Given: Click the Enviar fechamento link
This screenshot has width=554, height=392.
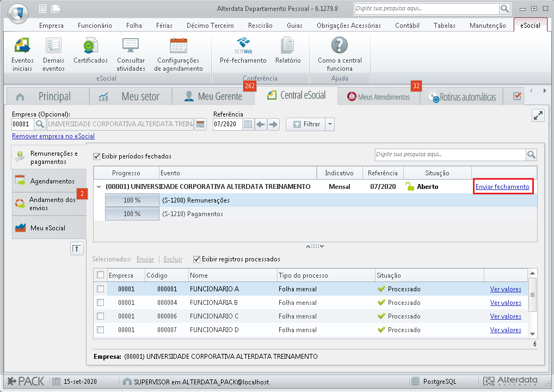Looking at the screenshot, I should 502,187.
